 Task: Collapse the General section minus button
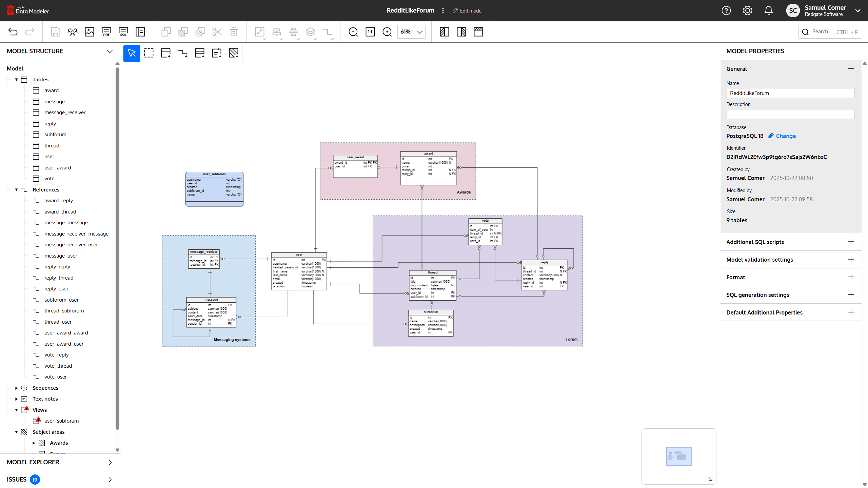click(x=851, y=69)
